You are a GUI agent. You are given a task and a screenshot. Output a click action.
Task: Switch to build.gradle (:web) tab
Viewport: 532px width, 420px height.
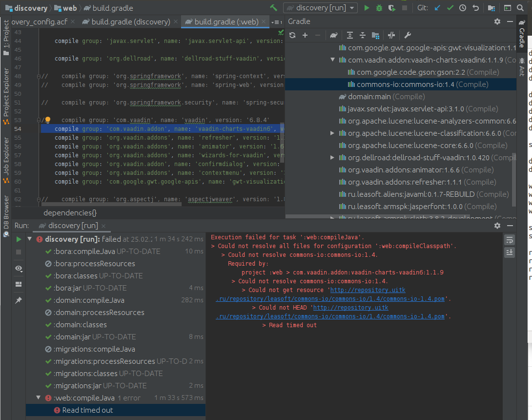(226, 21)
